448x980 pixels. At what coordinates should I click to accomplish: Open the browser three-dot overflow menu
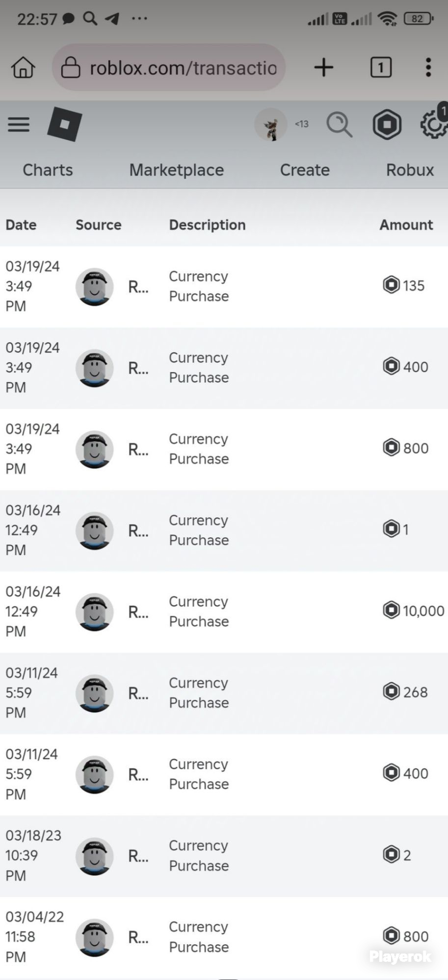point(428,67)
